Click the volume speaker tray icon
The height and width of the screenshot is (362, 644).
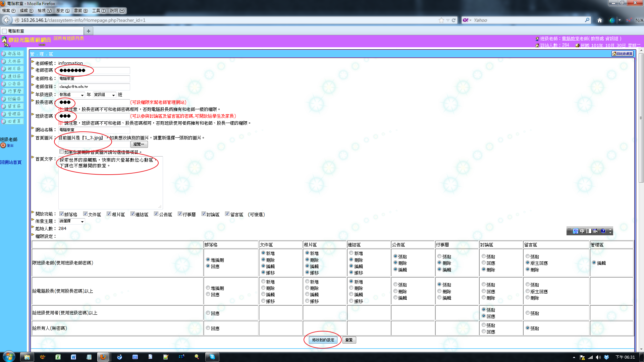[598, 357]
